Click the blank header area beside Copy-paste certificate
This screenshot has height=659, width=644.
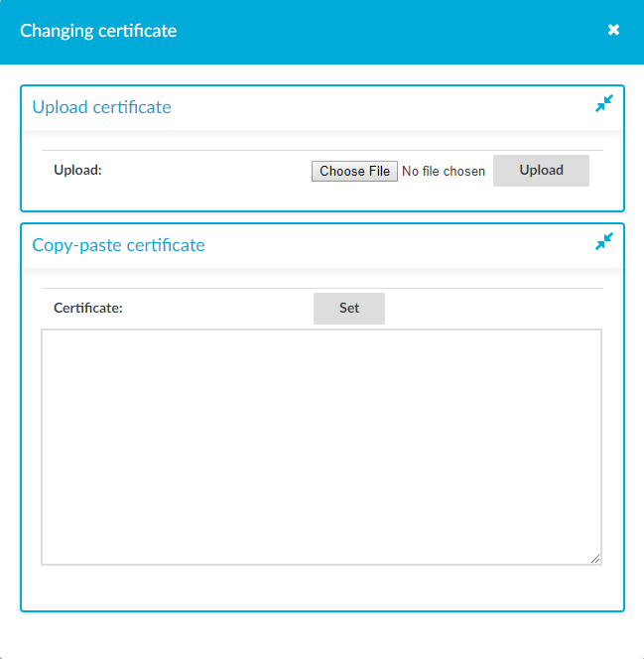click(x=399, y=245)
